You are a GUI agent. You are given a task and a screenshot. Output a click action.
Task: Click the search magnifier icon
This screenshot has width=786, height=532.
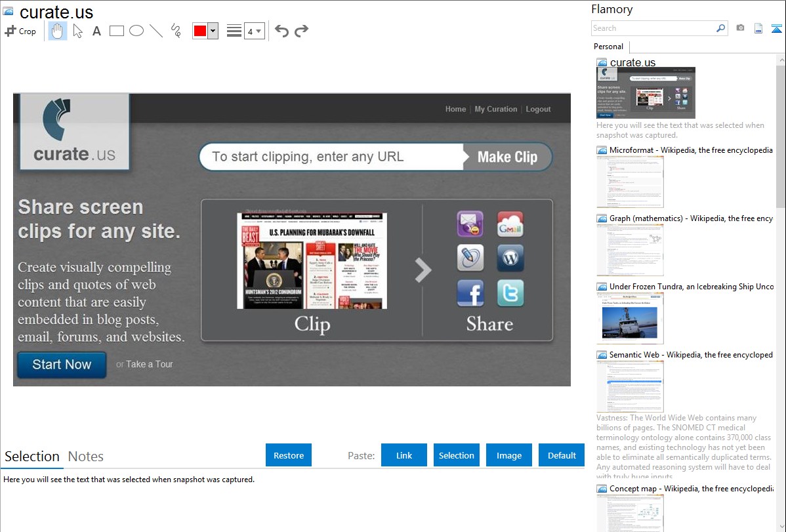point(720,28)
